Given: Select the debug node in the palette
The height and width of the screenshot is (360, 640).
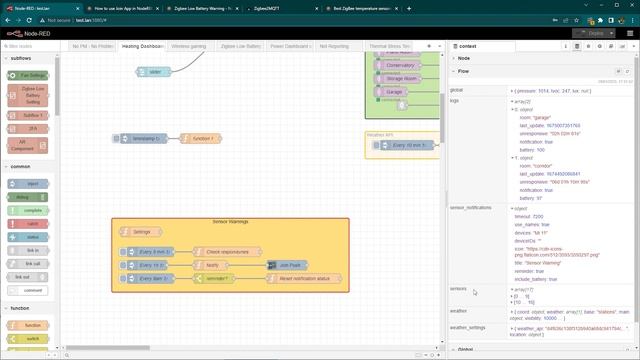Looking at the screenshot, I should (28, 197).
